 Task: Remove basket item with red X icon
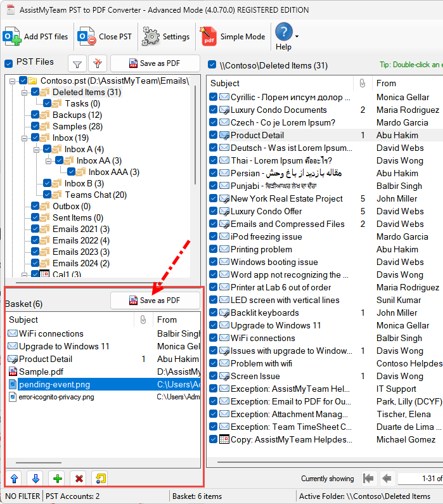[79, 479]
